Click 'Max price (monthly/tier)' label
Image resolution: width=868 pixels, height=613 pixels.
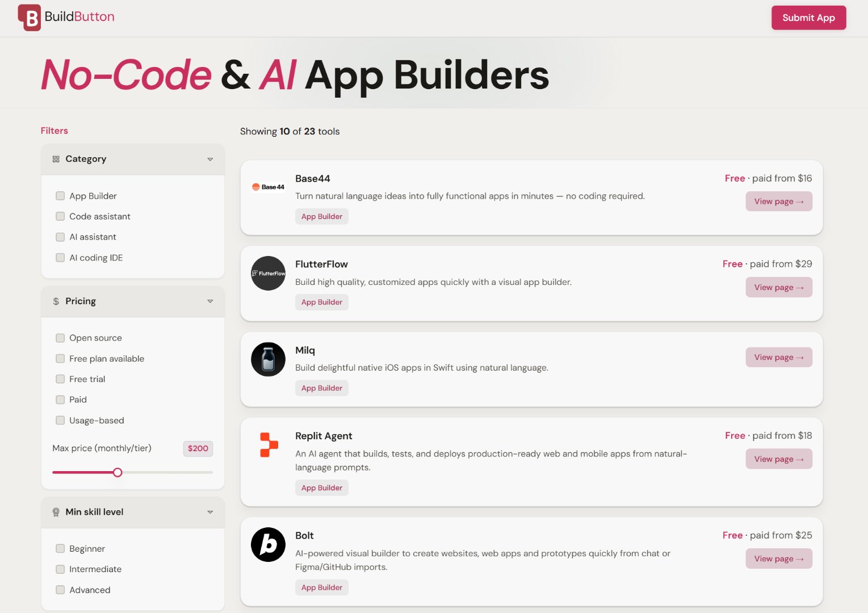pyautogui.click(x=102, y=448)
